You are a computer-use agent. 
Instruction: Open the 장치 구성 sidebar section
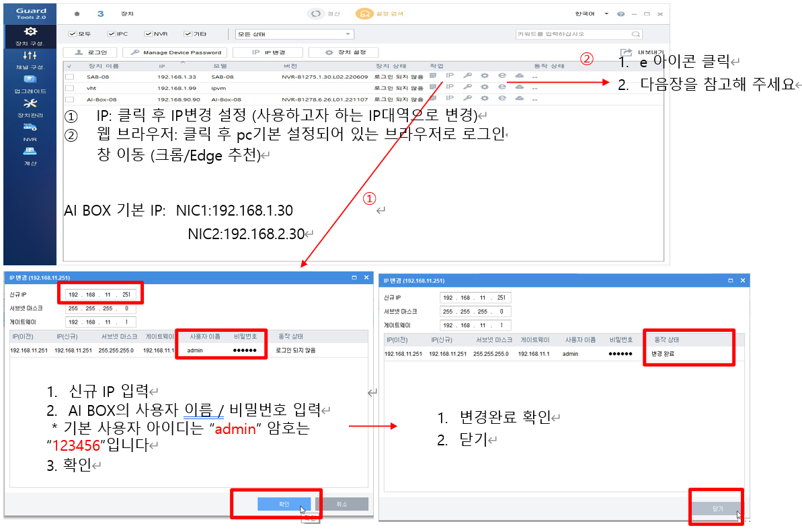point(30,36)
